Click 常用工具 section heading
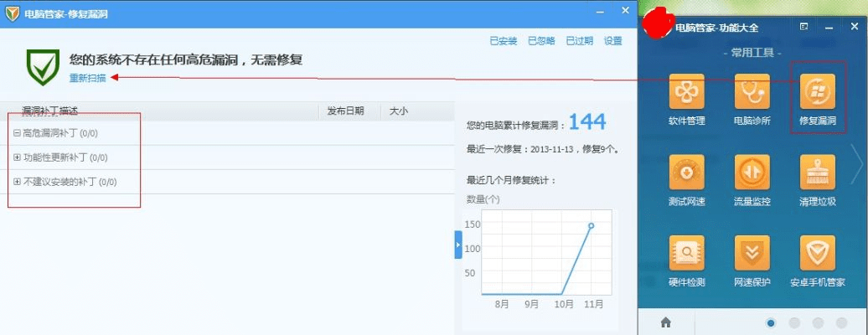The height and width of the screenshot is (335, 868). 752,53
